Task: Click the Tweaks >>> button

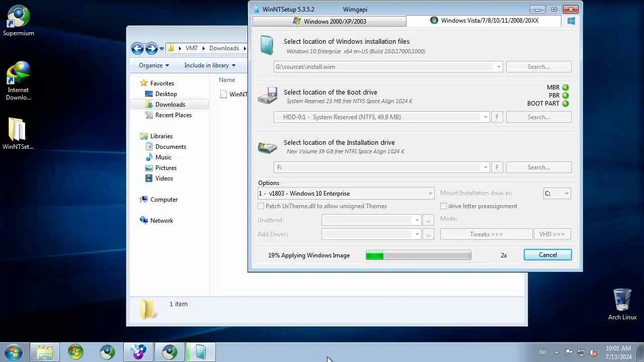Action: (x=486, y=234)
